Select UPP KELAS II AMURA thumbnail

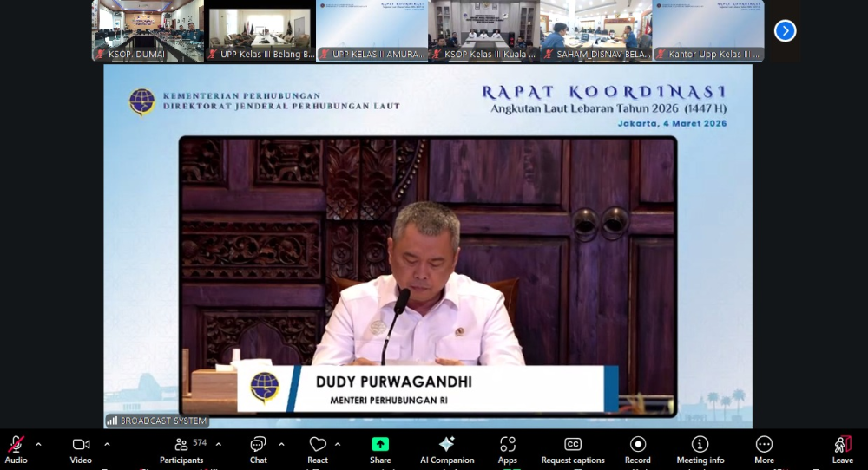click(372, 31)
